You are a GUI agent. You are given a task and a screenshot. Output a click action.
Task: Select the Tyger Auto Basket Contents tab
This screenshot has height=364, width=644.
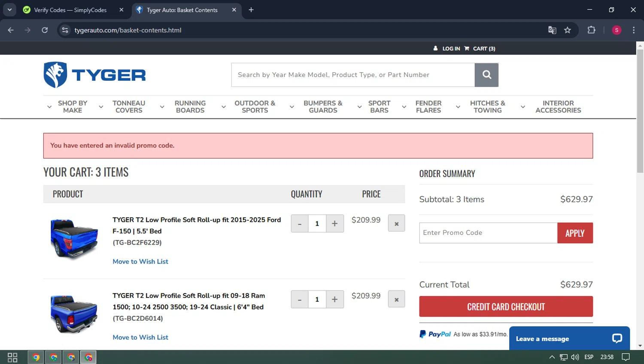[x=182, y=10]
